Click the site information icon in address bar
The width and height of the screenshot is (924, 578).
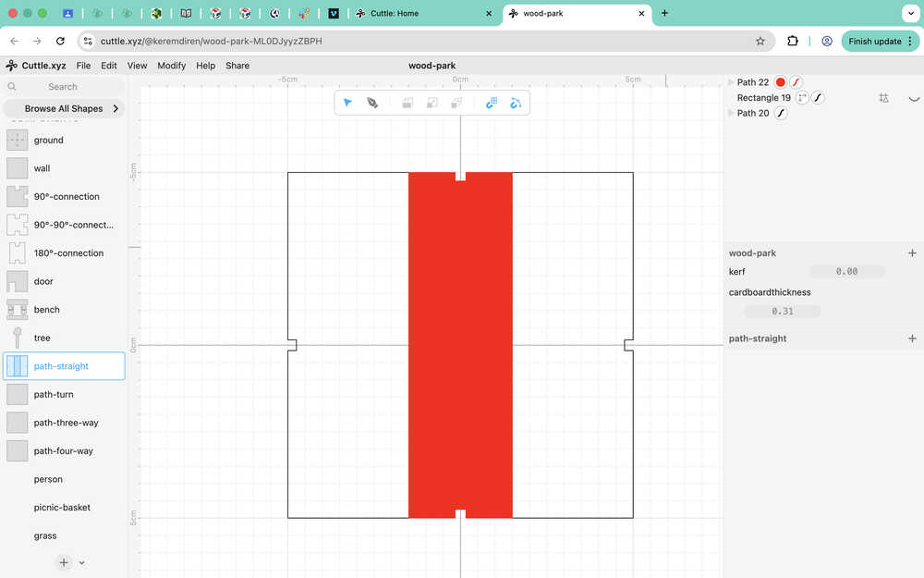coord(88,41)
